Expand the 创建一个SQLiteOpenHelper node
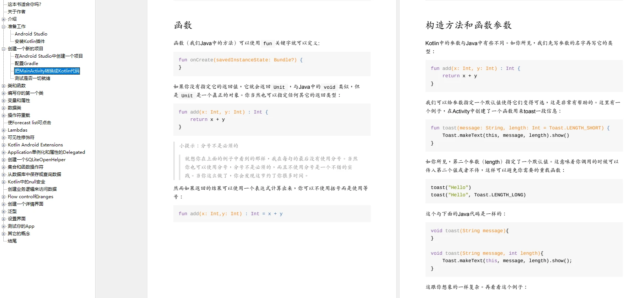Screen dimensions: 644x298 pos(4,160)
